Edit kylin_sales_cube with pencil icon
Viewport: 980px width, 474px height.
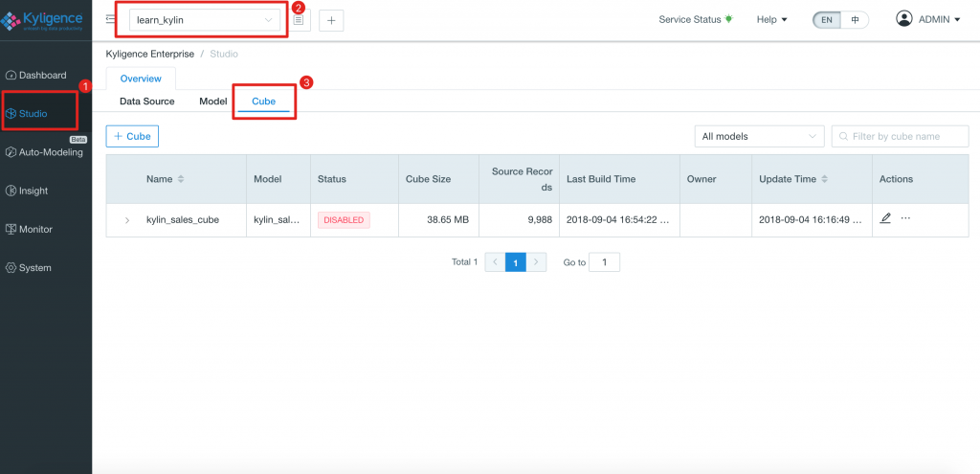(885, 219)
